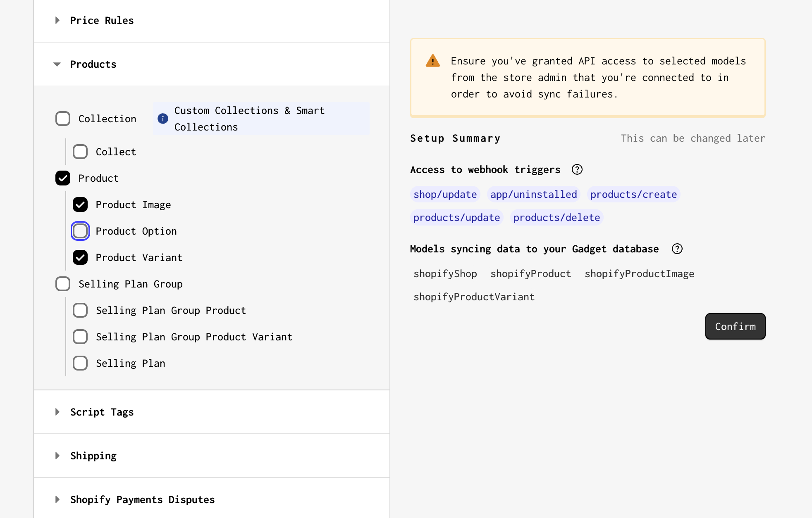Expand the Script Tags section arrow
The width and height of the screenshot is (812, 518).
[57, 412]
